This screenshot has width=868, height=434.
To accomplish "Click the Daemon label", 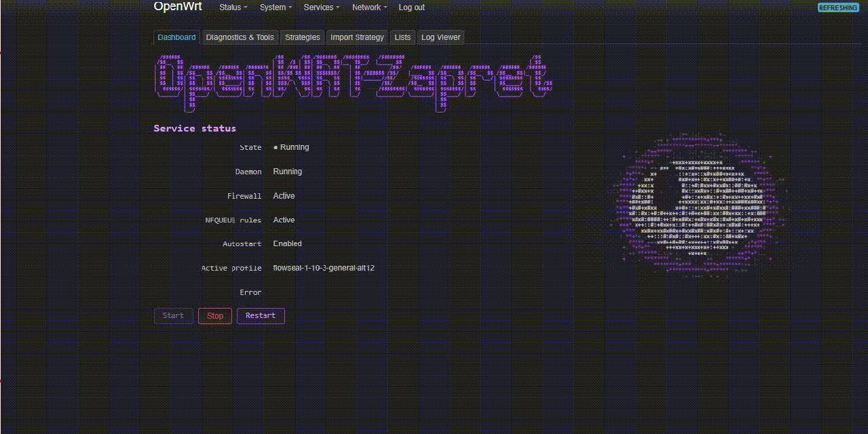I will point(248,172).
